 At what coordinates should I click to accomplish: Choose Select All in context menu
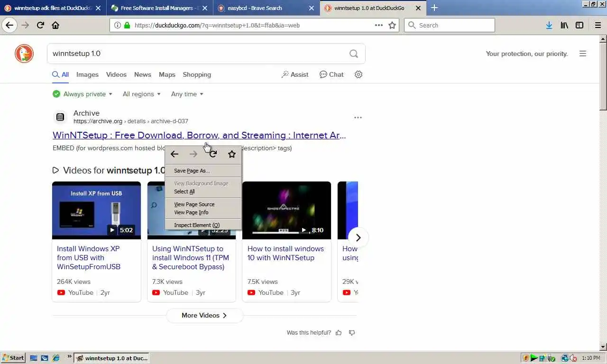[203, 191]
